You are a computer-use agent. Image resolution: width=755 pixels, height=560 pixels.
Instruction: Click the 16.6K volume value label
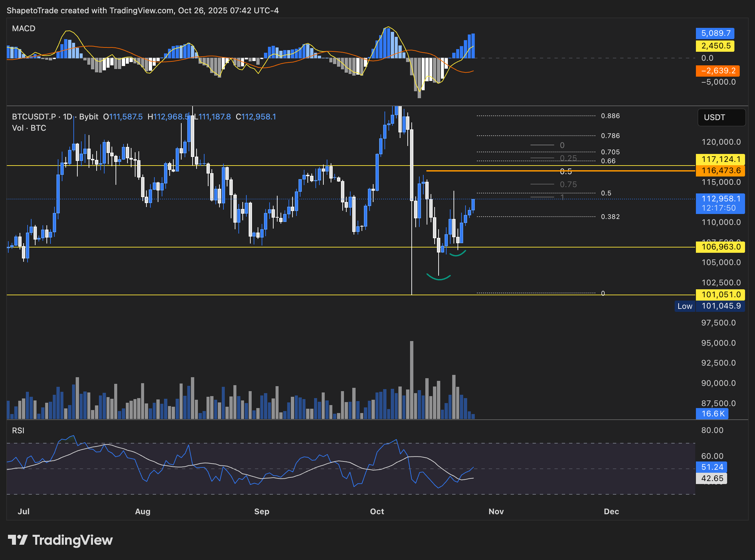712,414
